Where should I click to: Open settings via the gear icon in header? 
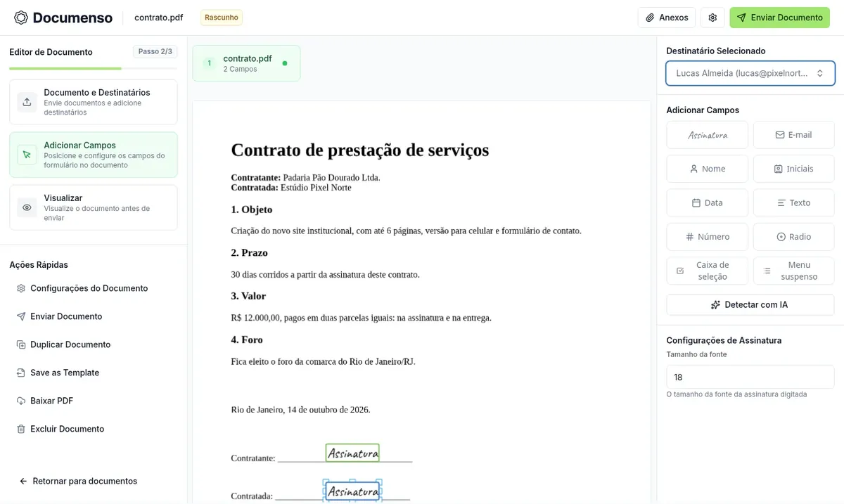(712, 18)
